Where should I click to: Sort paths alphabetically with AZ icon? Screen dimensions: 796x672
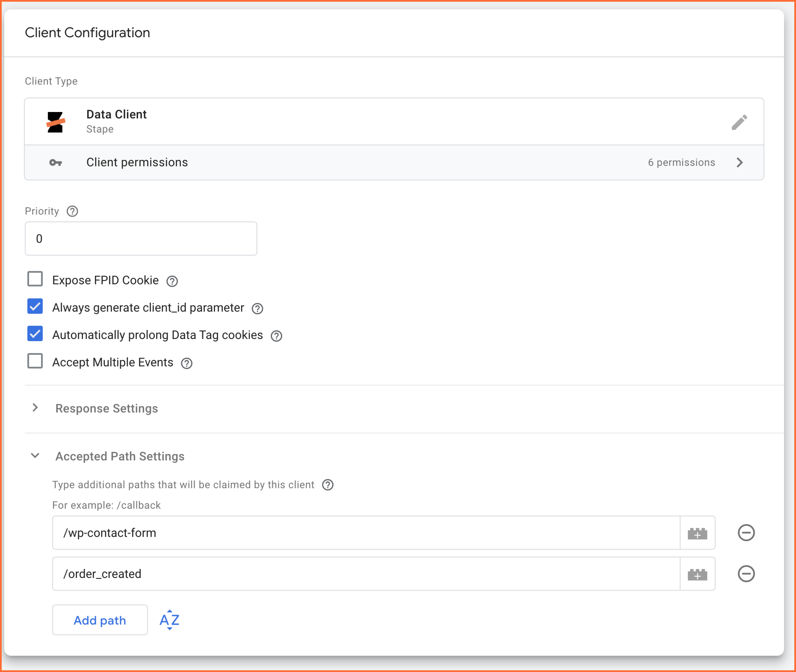[x=170, y=620]
